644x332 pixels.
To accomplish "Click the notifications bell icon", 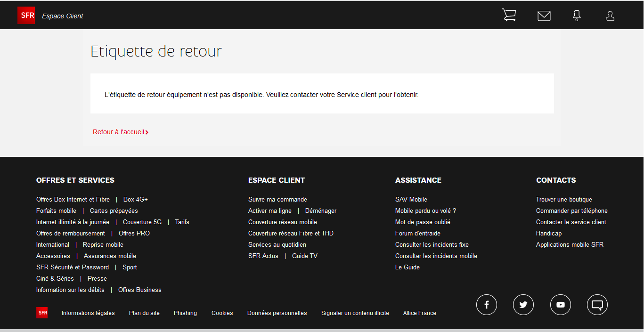I will (x=577, y=16).
